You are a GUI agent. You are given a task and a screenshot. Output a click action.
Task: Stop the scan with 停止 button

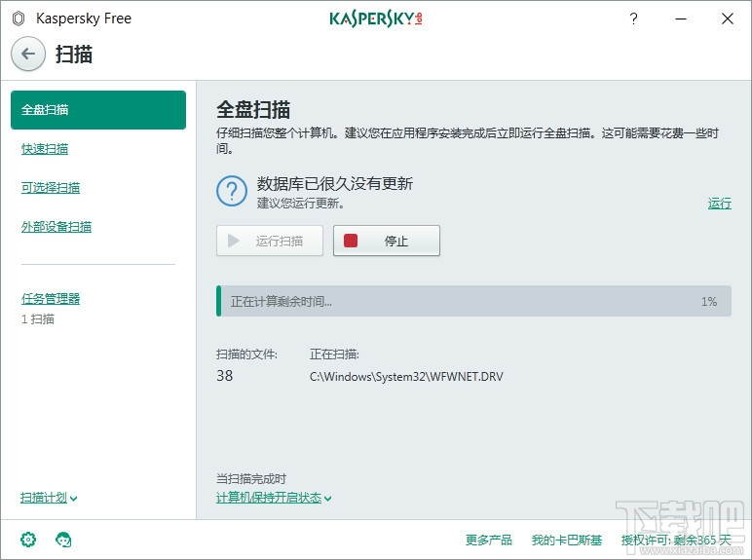click(x=387, y=241)
